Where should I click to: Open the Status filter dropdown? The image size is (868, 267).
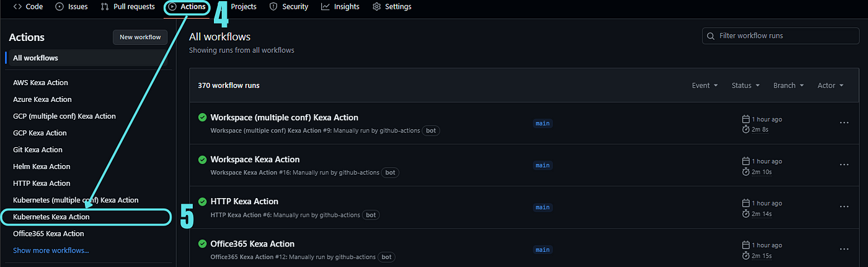click(x=746, y=86)
